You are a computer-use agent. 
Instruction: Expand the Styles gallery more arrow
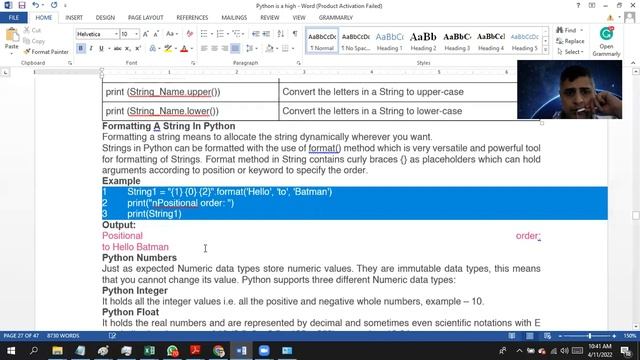(x=545, y=50)
